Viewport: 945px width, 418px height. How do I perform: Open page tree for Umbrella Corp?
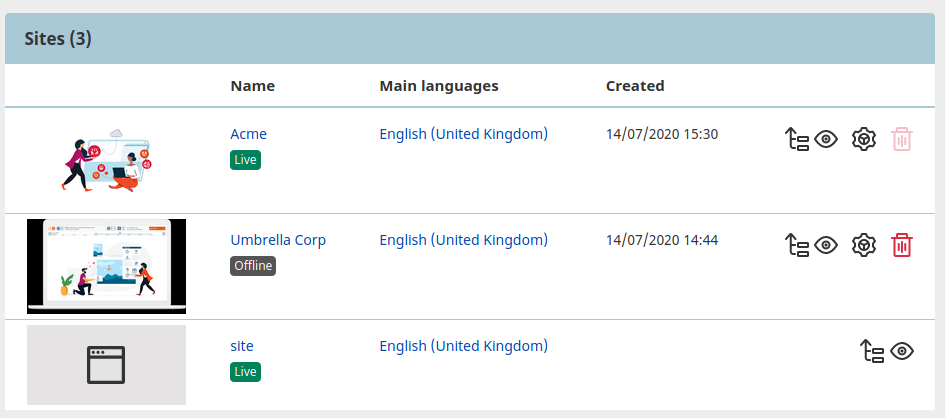tap(797, 245)
